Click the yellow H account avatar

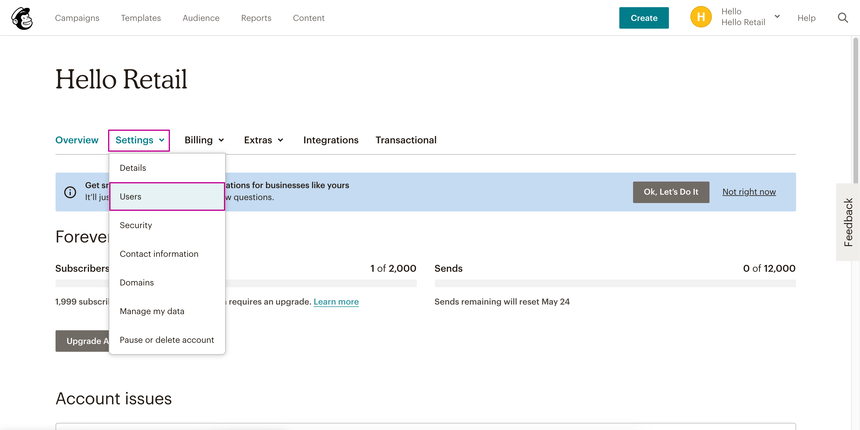[x=701, y=17]
